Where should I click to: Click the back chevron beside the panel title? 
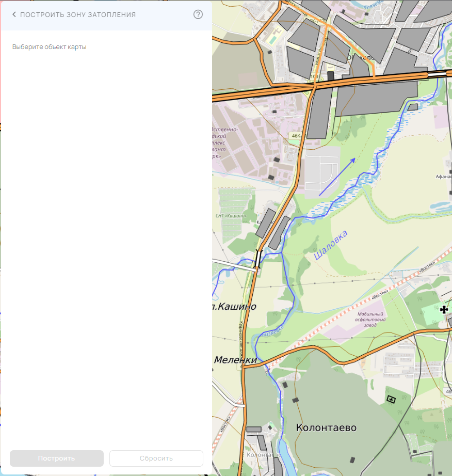coord(14,14)
